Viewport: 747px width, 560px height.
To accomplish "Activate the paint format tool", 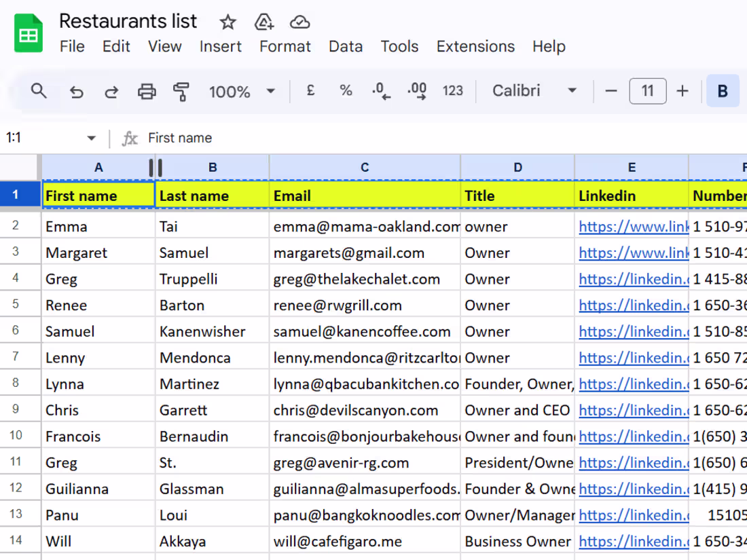I will [x=181, y=91].
